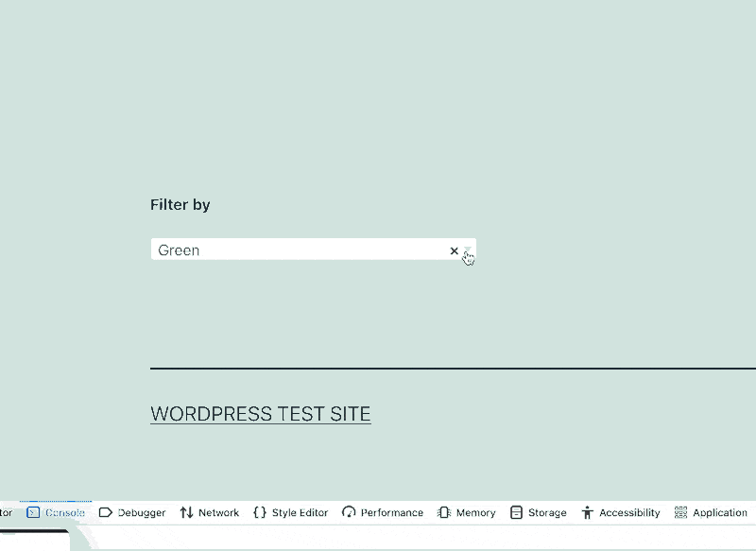Open the Storage tab

coord(545,512)
